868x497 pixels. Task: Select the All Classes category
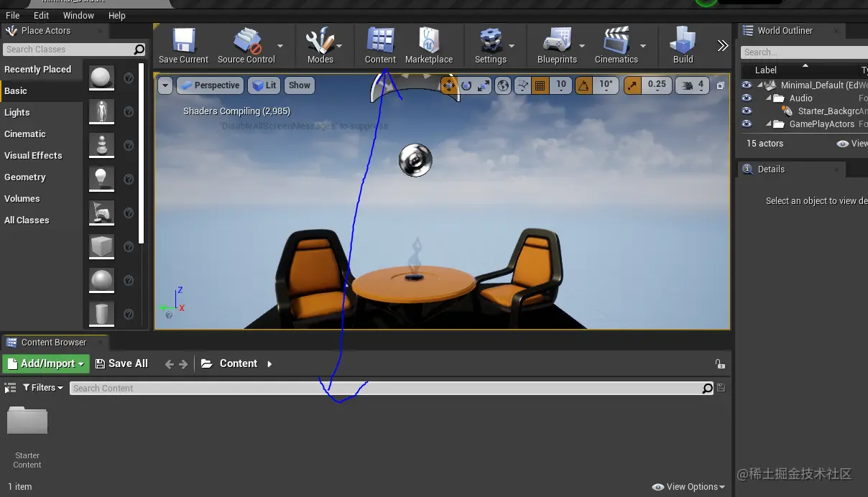click(42, 220)
